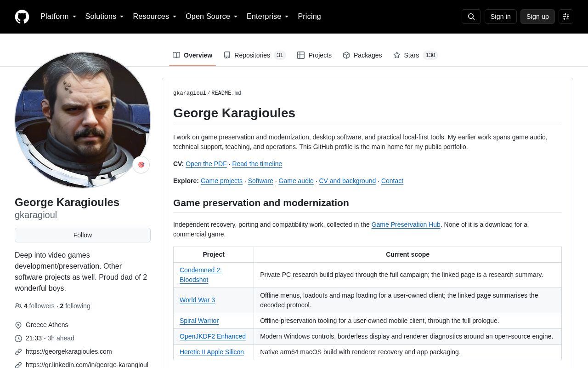Click the GitHub logo icon

point(22,17)
